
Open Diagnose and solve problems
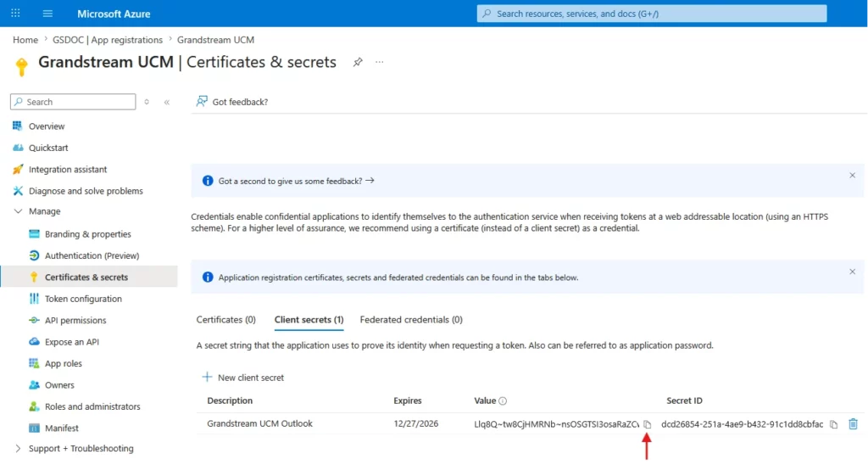click(x=86, y=191)
